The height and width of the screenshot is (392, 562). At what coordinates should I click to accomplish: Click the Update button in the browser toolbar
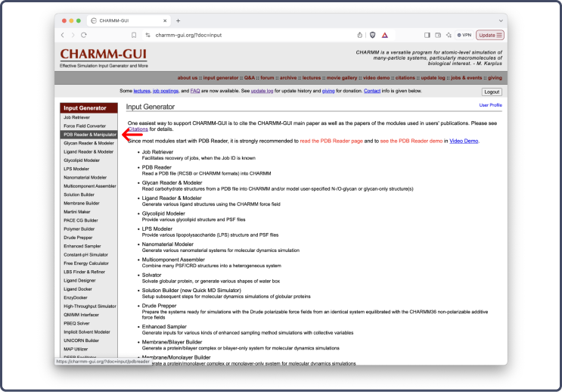489,35
